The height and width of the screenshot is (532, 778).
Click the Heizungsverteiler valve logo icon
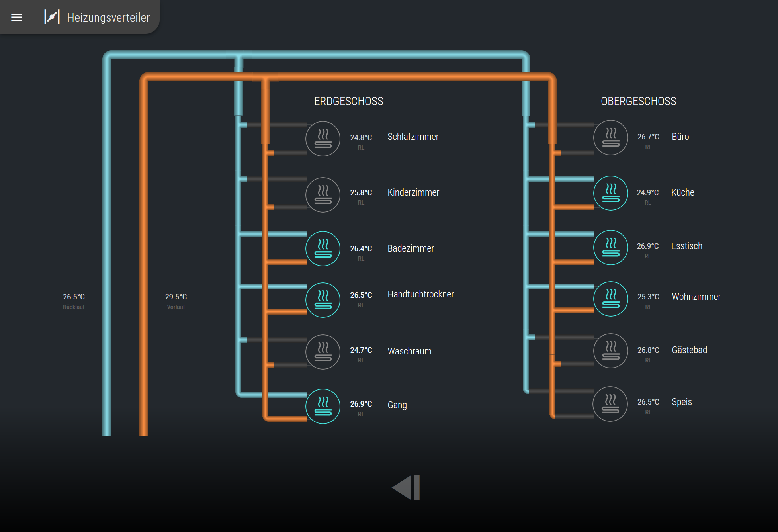(x=52, y=17)
